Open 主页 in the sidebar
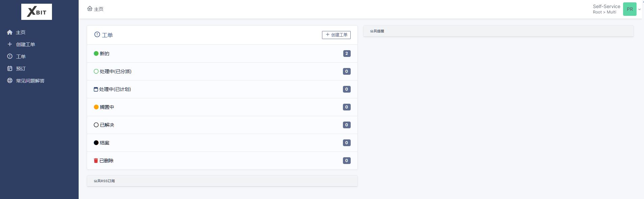 pyautogui.click(x=21, y=32)
